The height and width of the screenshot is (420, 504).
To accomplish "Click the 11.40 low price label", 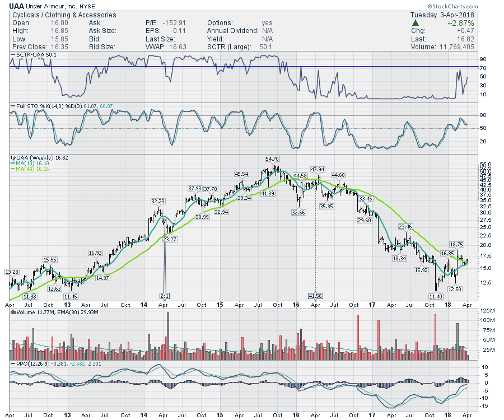I will 436,296.
